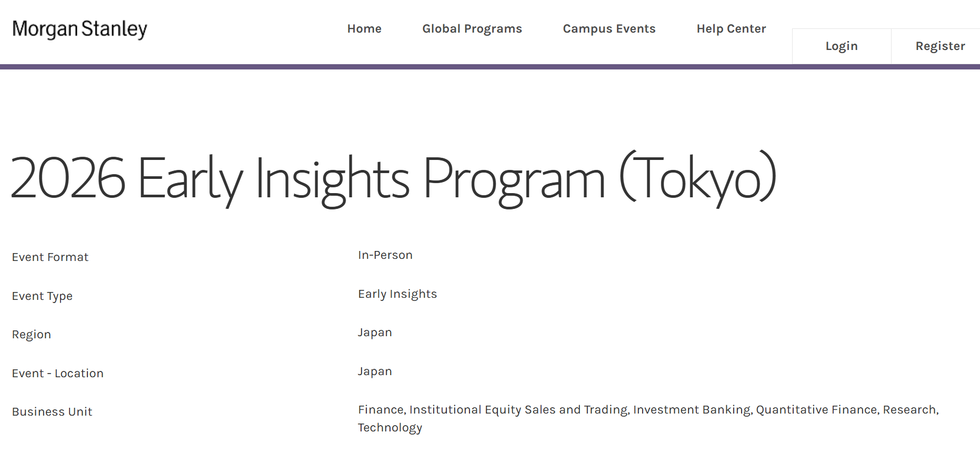The width and height of the screenshot is (980, 453).
Task: Click the Register button
Action: tap(940, 46)
